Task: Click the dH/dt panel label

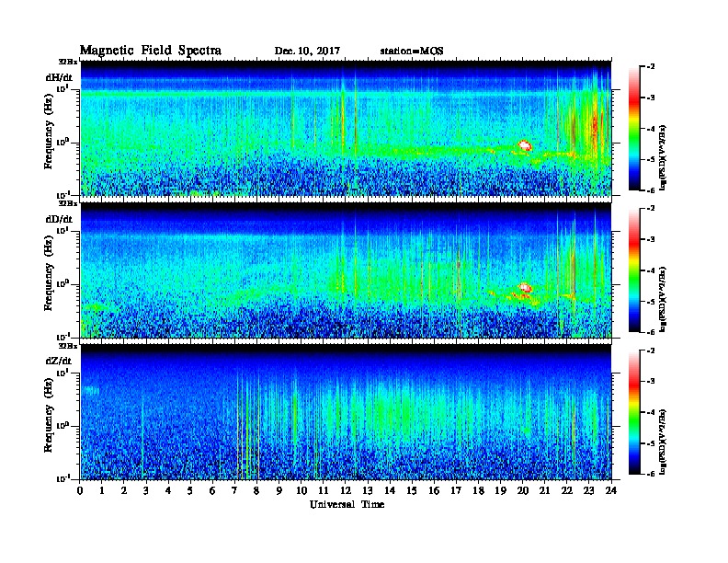Action: (59, 78)
